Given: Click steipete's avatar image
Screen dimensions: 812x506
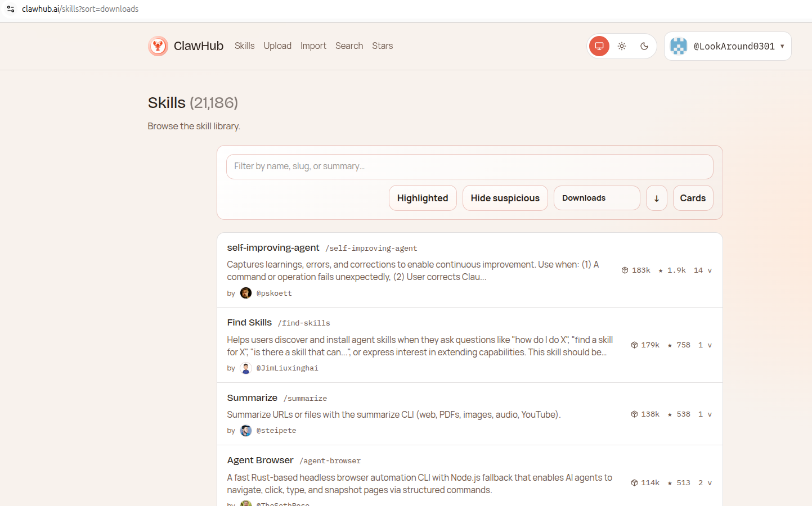Looking at the screenshot, I should 246,431.
